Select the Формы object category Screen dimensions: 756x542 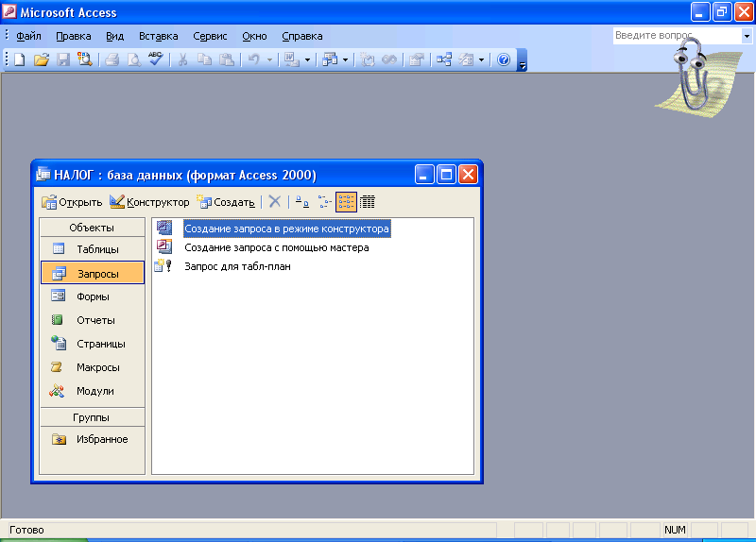tap(92, 296)
